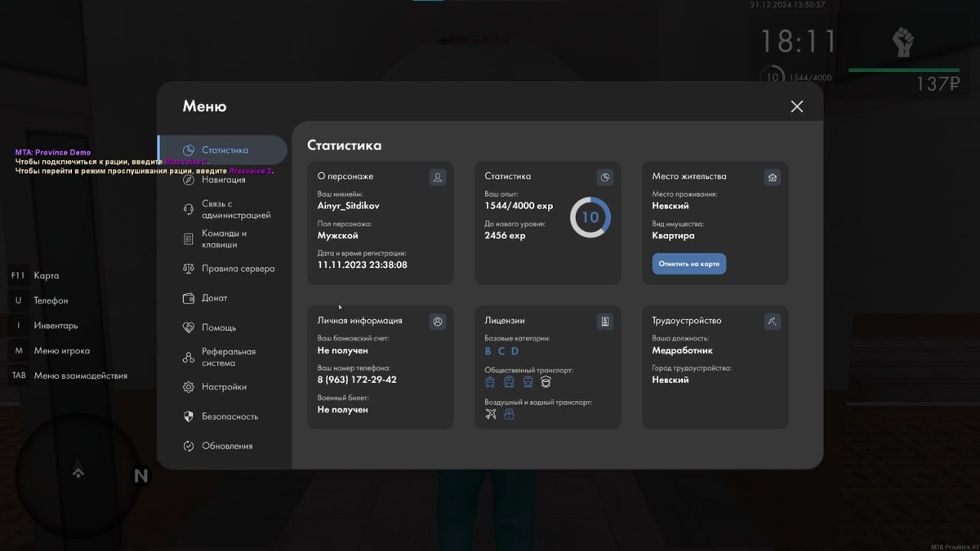Click the tools icon on Трудоустройство card

pos(772,322)
